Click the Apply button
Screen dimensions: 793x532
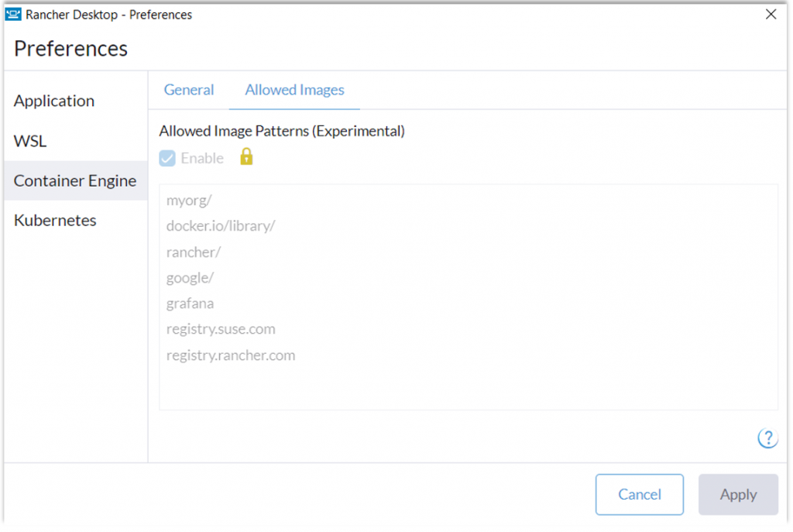(737, 494)
